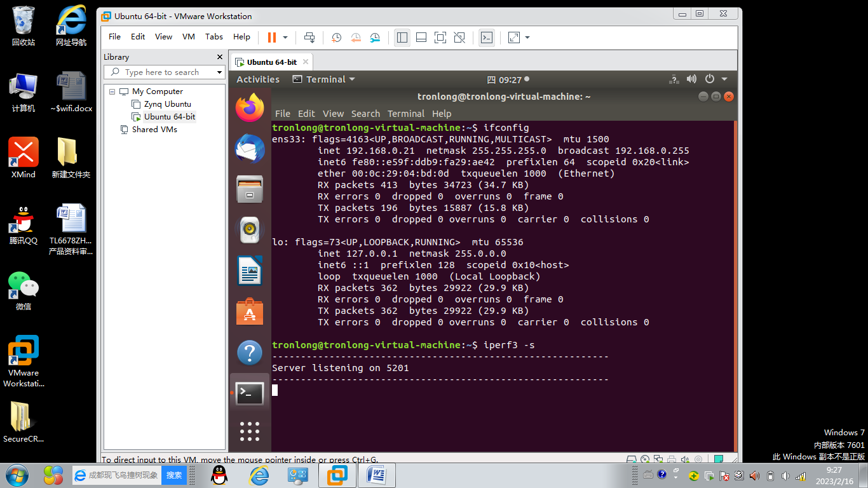Click the 'Server listening on 5201' line
Image resolution: width=868 pixels, height=488 pixels.
[x=341, y=368]
